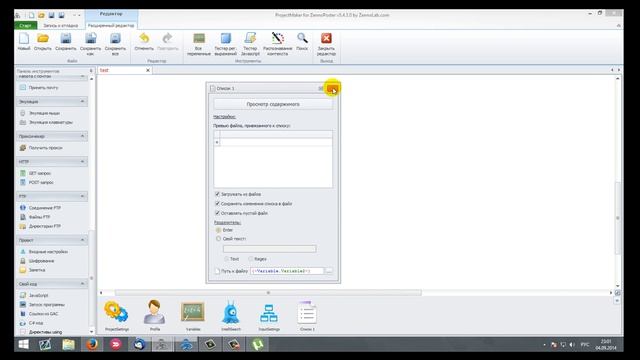Click the horizontal scrollbar under the canvas
This screenshot has width=640, height=360.
pyautogui.click(x=268, y=293)
